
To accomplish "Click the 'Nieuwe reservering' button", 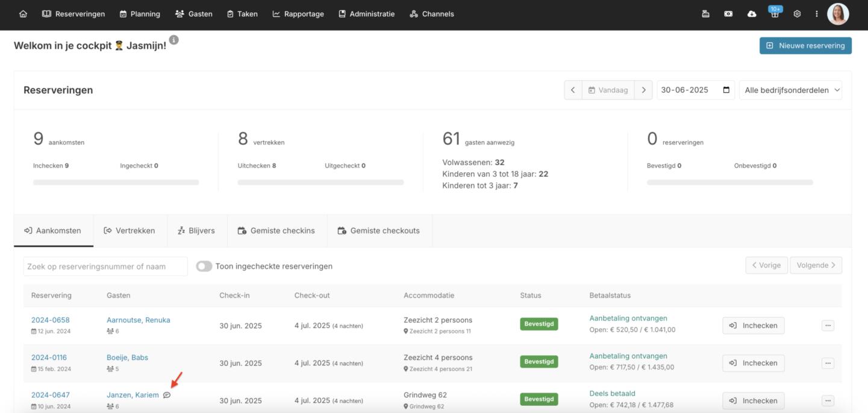I will [x=805, y=46].
